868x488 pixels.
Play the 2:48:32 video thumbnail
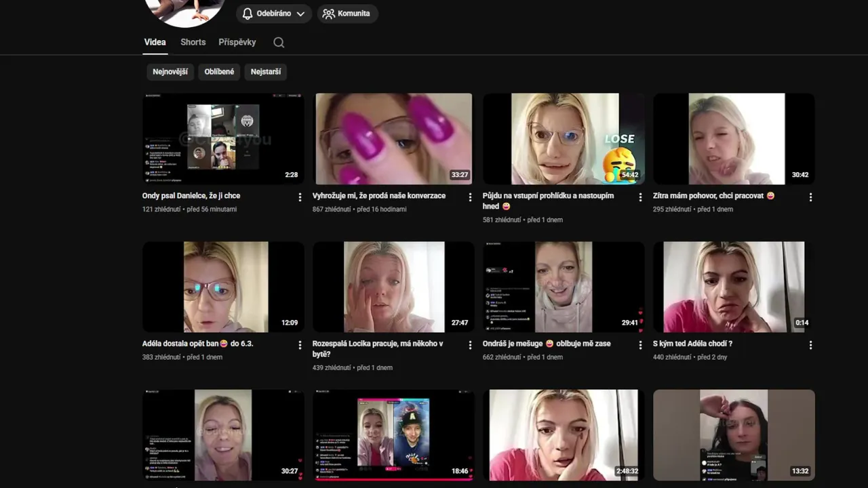(x=564, y=434)
